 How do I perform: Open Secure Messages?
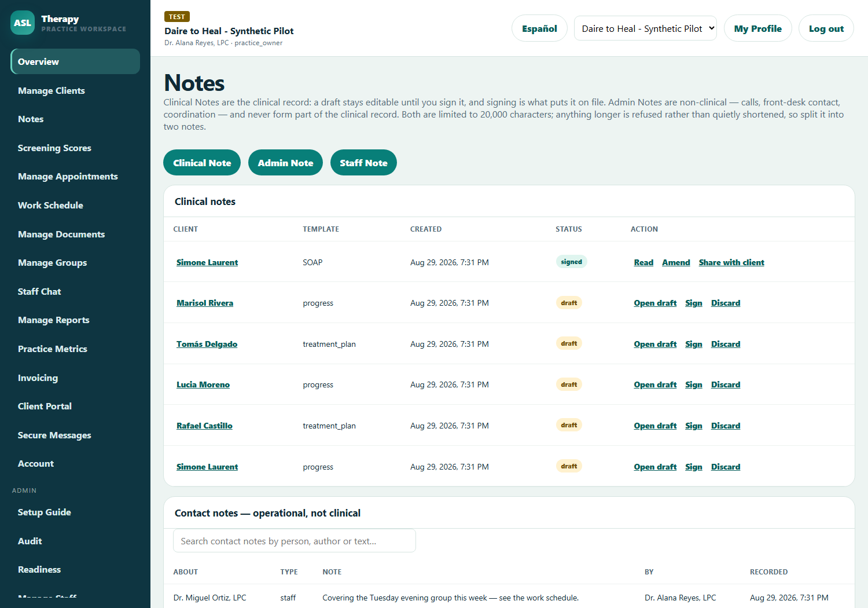(x=75, y=435)
